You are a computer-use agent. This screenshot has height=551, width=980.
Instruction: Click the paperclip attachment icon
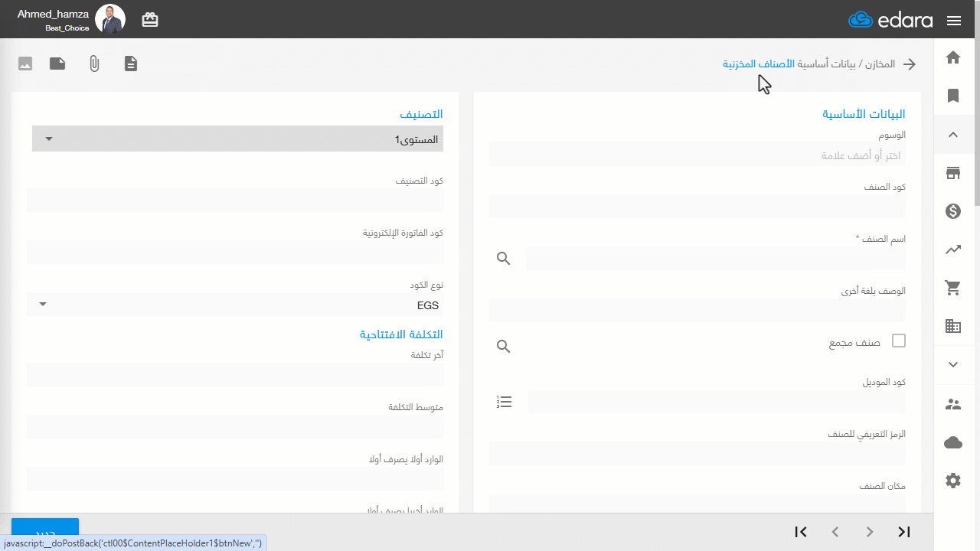tap(94, 64)
